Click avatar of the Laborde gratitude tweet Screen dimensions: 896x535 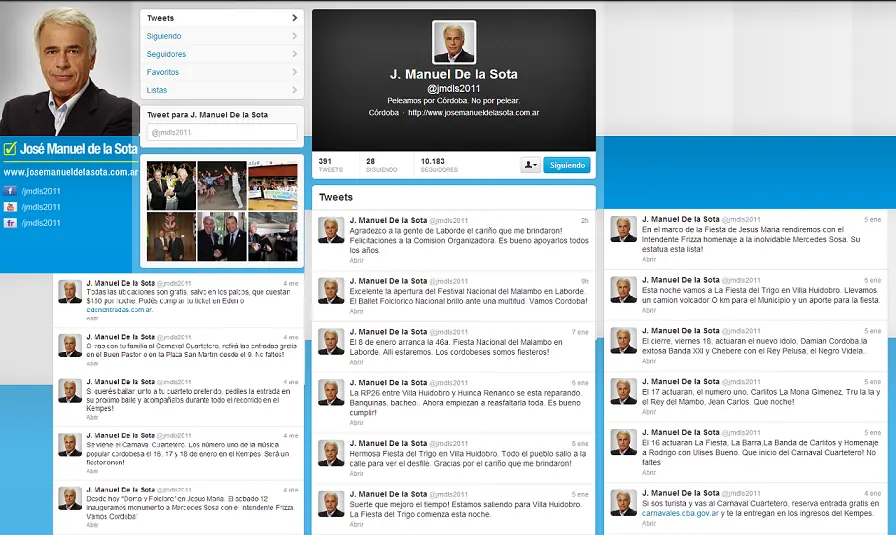tap(331, 230)
